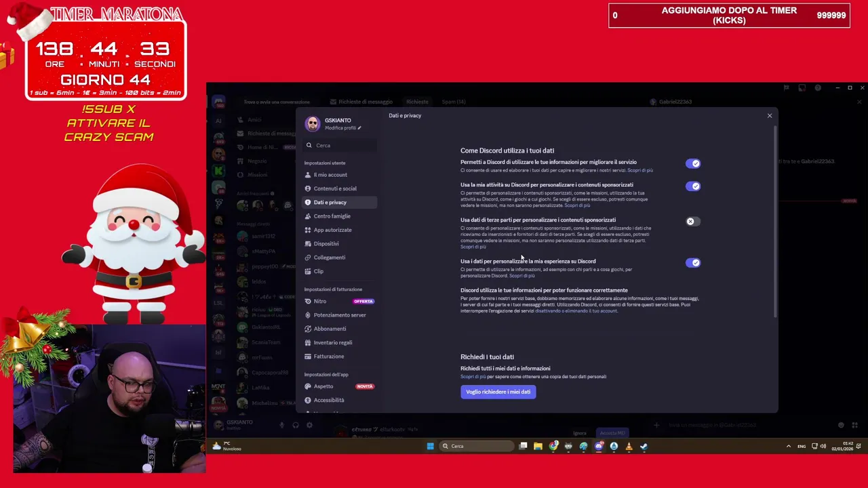
Task: Open File Explorer from taskbar
Action: pyautogui.click(x=538, y=446)
